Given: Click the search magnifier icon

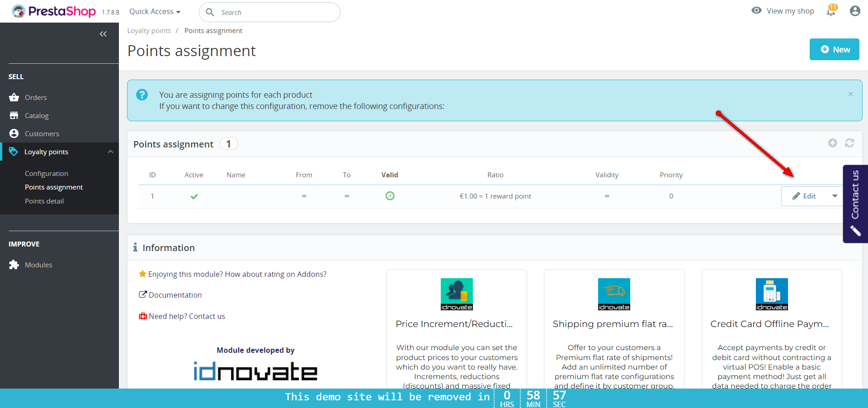Looking at the screenshot, I should tap(210, 12).
